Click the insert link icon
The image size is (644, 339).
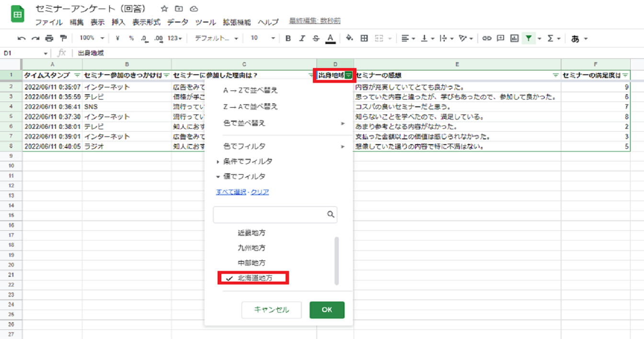click(487, 38)
